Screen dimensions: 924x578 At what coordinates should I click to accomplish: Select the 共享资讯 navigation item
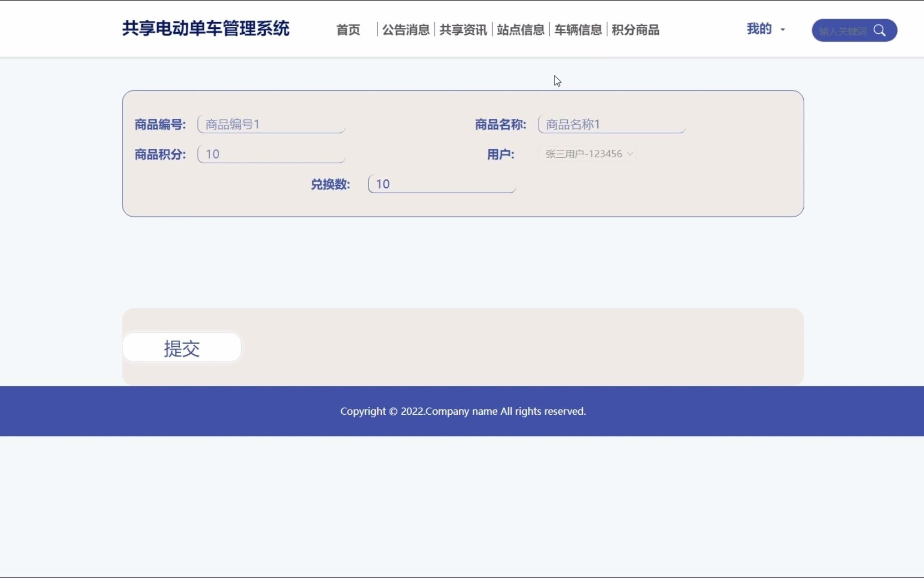coord(463,30)
